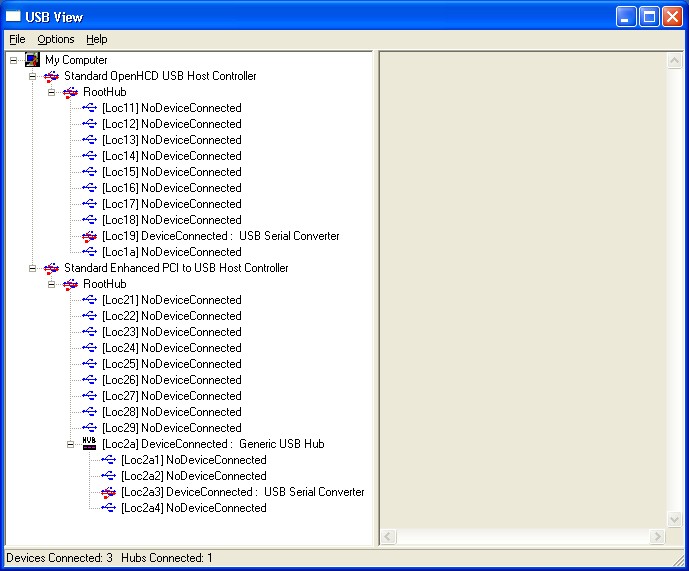Click the OpenHCD USB Host Controller icon
Viewport: 689px width, 571px height.
(x=51, y=76)
